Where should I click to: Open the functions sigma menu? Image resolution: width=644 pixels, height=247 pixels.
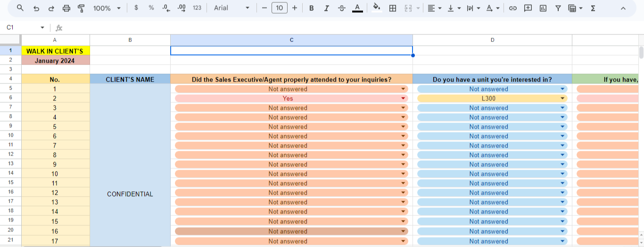pos(593,8)
